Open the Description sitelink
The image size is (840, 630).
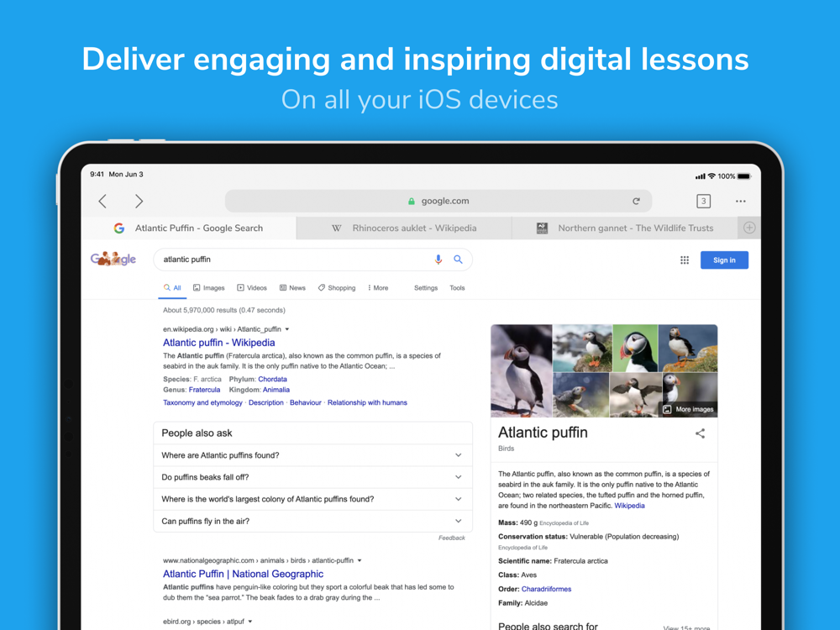265,403
